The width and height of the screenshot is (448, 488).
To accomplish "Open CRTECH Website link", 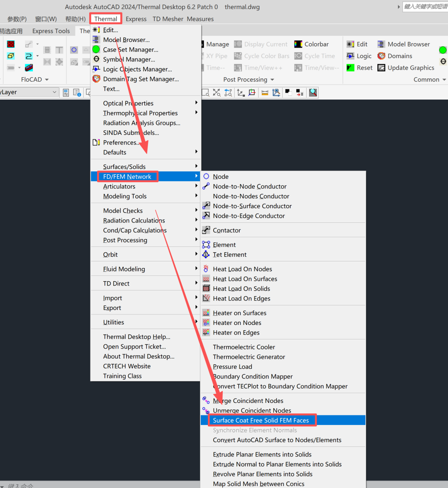I will coord(127,366).
